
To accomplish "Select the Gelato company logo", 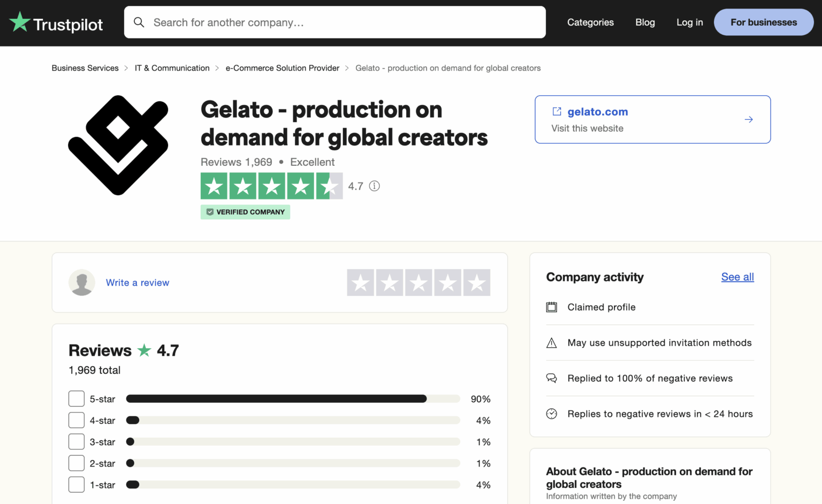I will click(118, 145).
